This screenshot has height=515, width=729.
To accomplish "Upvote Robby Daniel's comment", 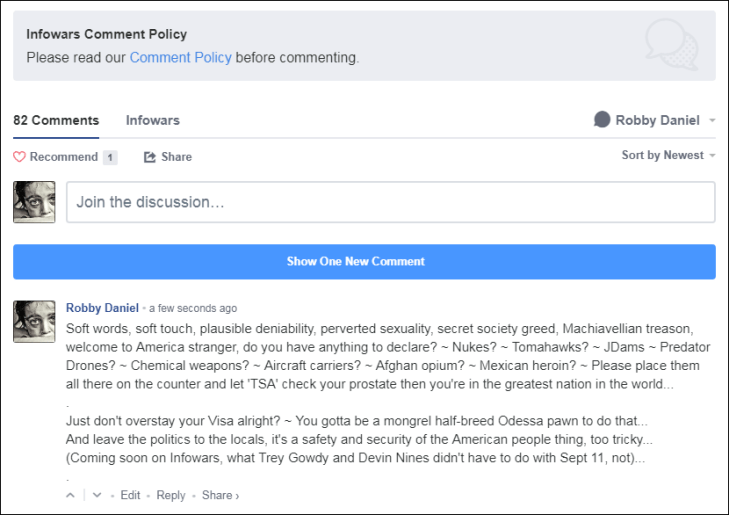I will pyautogui.click(x=70, y=495).
